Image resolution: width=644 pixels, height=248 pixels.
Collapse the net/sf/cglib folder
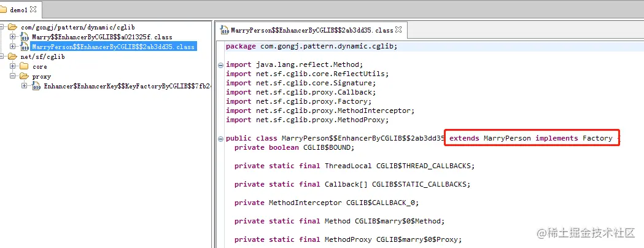(2, 56)
